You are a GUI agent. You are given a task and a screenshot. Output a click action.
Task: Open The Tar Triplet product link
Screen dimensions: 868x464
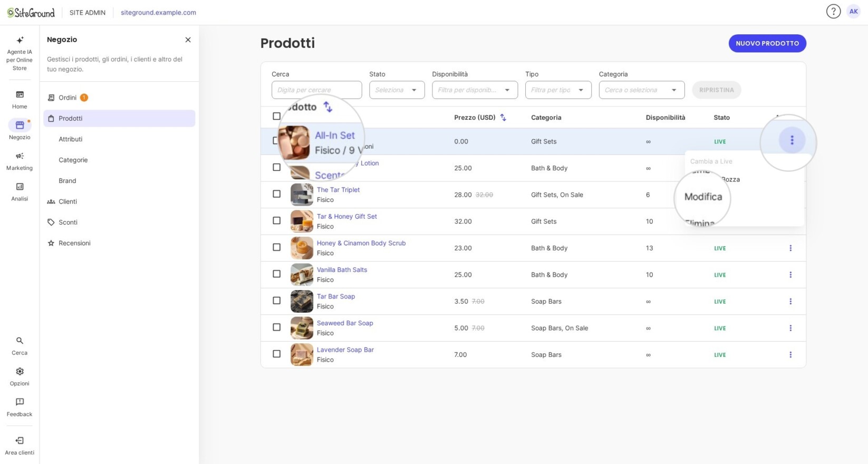pyautogui.click(x=338, y=190)
